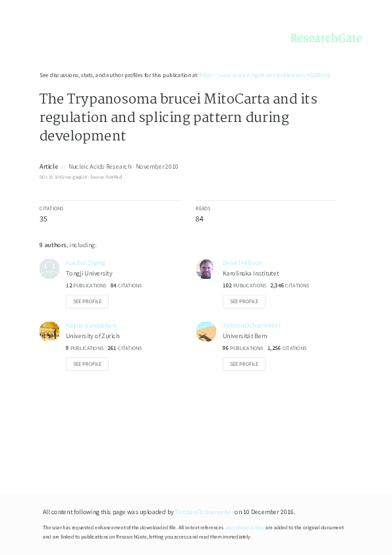Image resolution: width=392 pixels, height=555 pixels.
Task: Open Xiaobai Zhang's profile avatar
Action: pos(49,268)
